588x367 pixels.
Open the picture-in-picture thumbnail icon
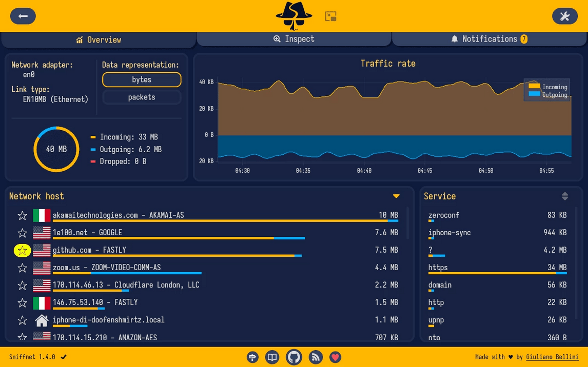pos(330,16)
